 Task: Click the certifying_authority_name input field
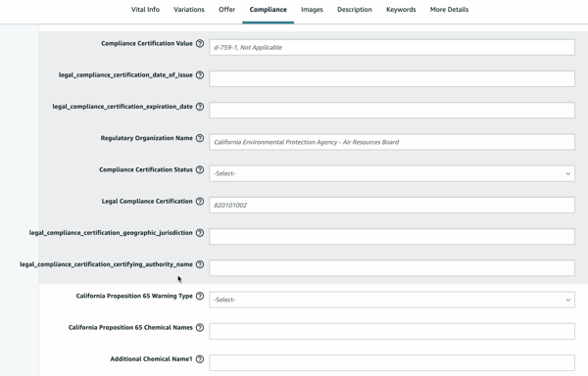(392, 268)
